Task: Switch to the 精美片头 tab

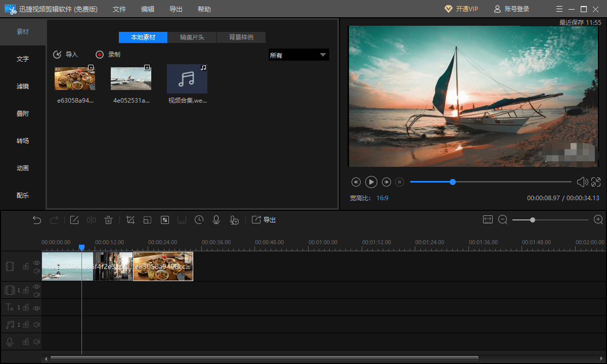Action: coord(192,37)
